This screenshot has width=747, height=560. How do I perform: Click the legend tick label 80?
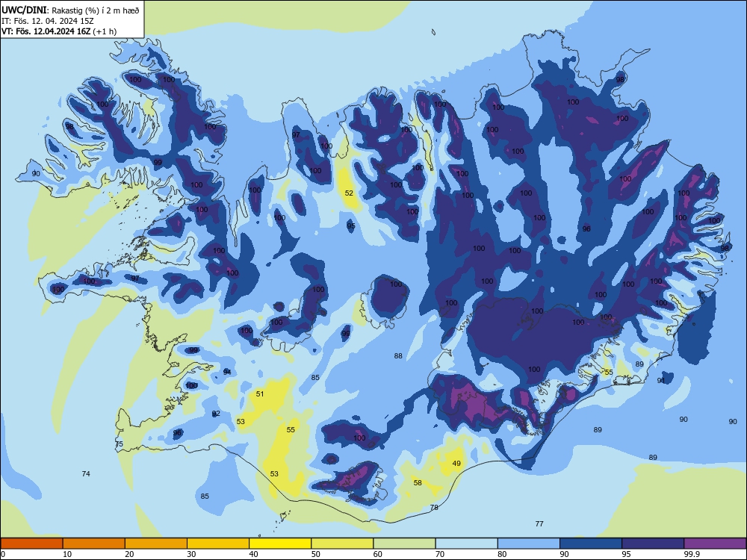coord(502,554)
